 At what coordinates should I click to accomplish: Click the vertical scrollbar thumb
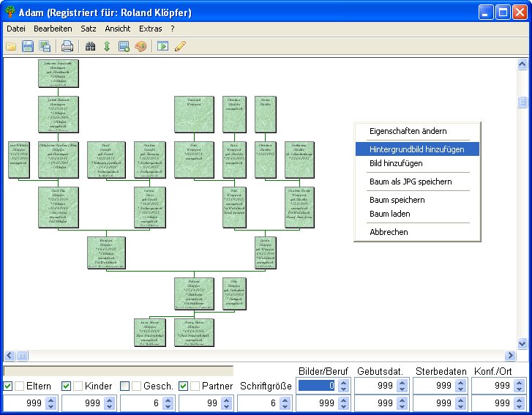point(522,102)
